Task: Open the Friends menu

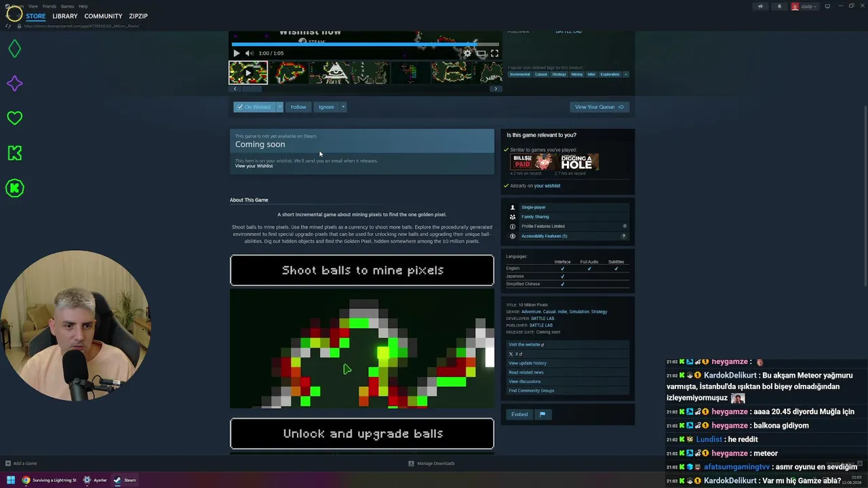Action: (50, 6)
